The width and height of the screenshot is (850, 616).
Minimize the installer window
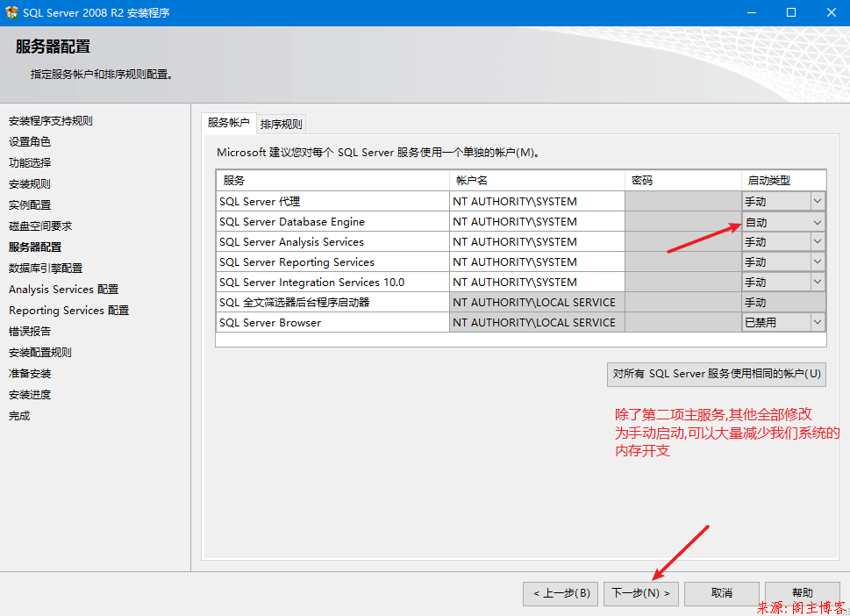pyautogui.click(x=752, y=12)
